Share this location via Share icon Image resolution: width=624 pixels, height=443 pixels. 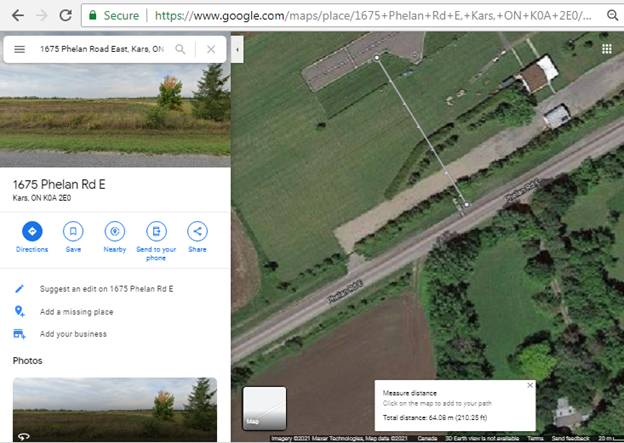[197, 231]
